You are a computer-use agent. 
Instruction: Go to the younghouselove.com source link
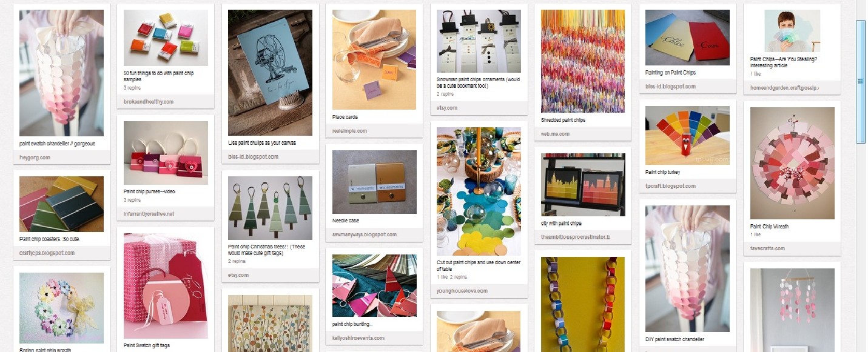462,291
